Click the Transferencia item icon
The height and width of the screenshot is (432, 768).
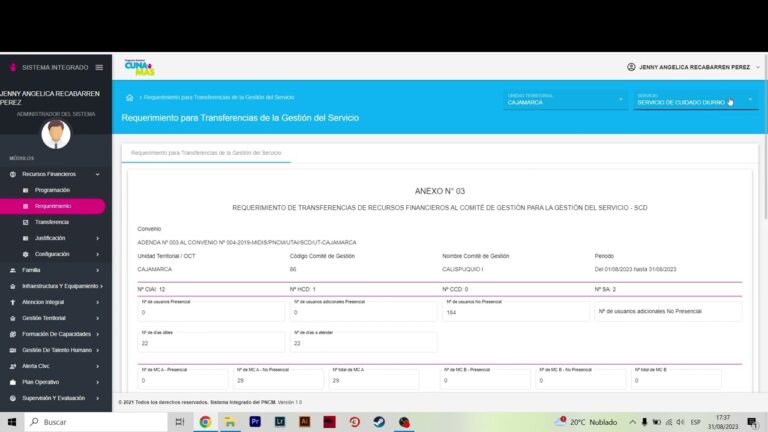(25, 222)
